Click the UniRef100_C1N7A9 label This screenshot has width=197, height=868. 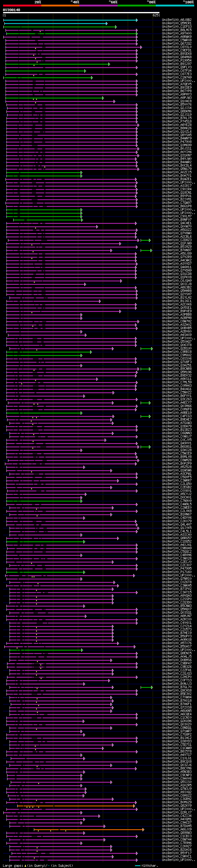[x=177, y=78]
